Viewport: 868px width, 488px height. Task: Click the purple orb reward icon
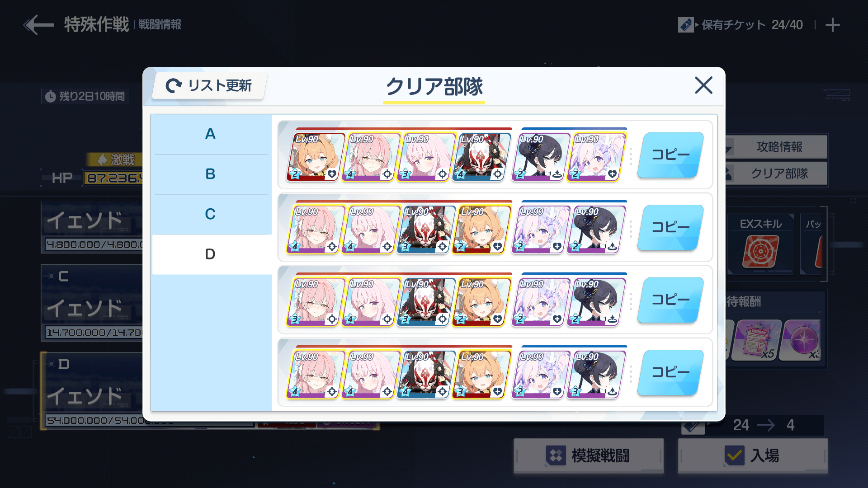point(804,340)
